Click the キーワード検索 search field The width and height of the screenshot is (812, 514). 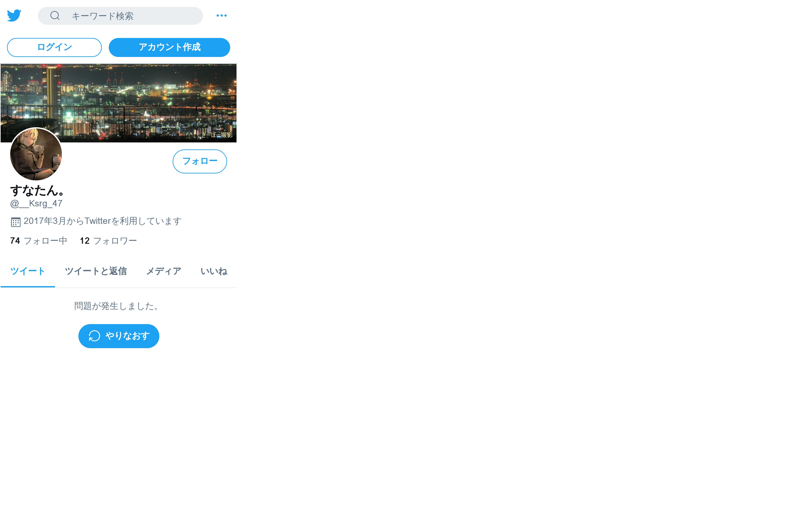click(120, 16)
